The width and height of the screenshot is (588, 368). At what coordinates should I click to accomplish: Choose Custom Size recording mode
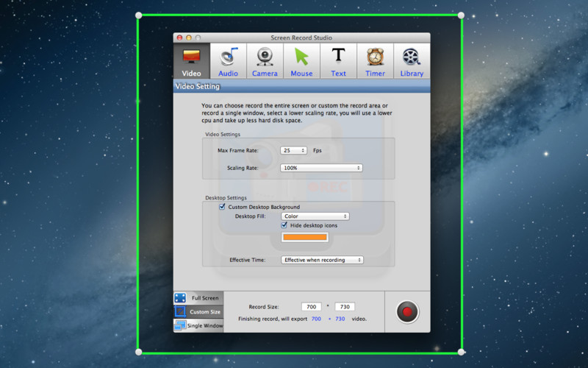click(198, 311)
